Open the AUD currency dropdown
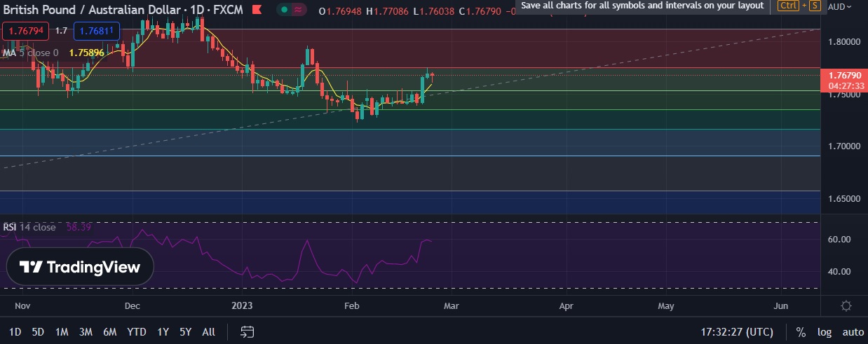 836,6
